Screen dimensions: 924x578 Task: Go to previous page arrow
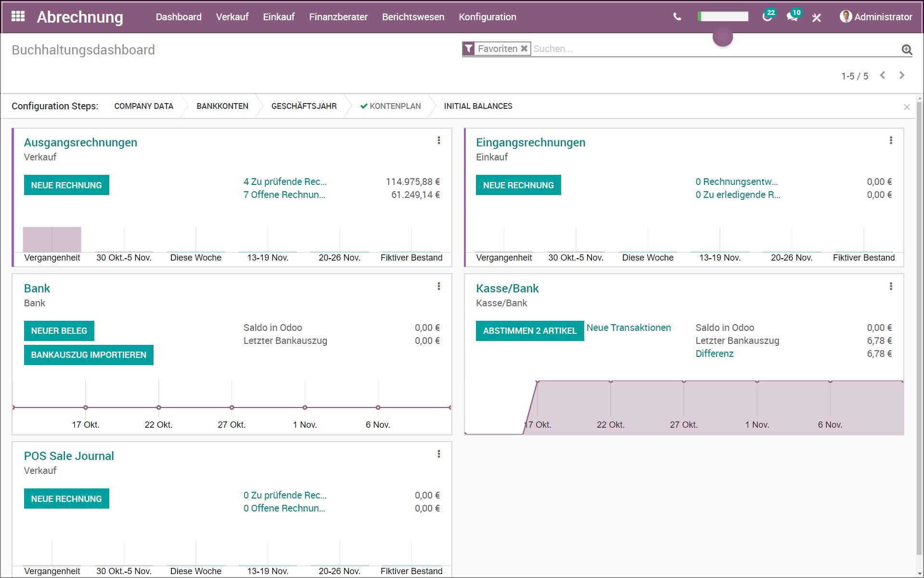coord(883,75)
